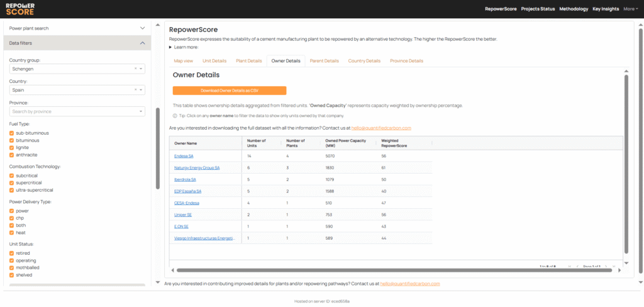Clear the Schengen country group selection

(x=135, y=69)
